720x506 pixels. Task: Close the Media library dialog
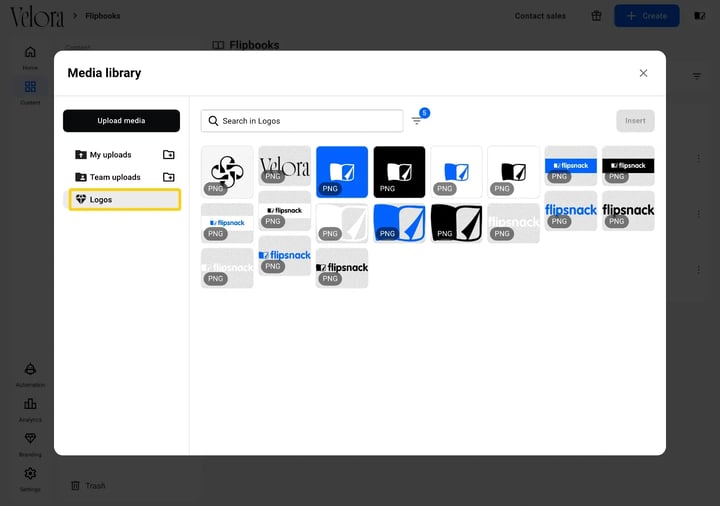coord(643,73)
